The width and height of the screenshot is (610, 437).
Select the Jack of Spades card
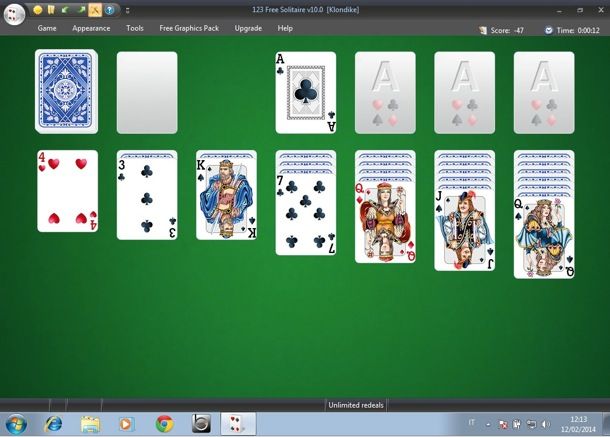tap(465, 230)
